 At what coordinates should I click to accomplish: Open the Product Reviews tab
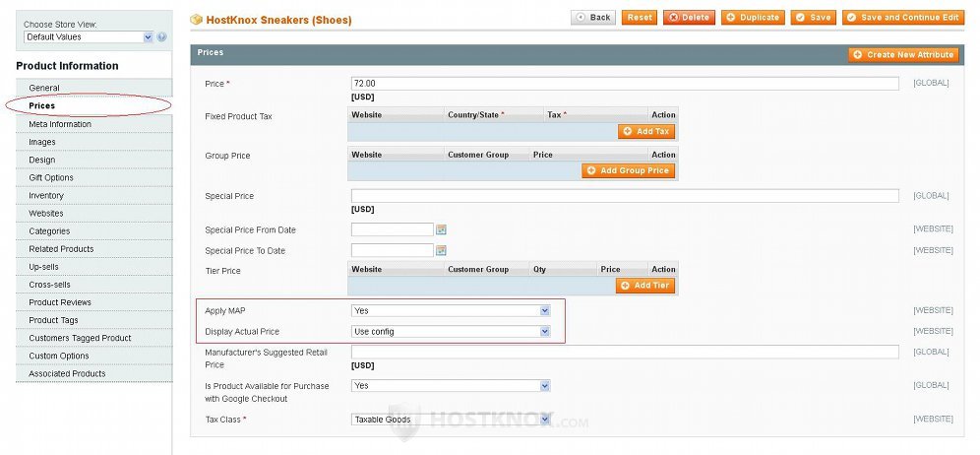point(93,302)
